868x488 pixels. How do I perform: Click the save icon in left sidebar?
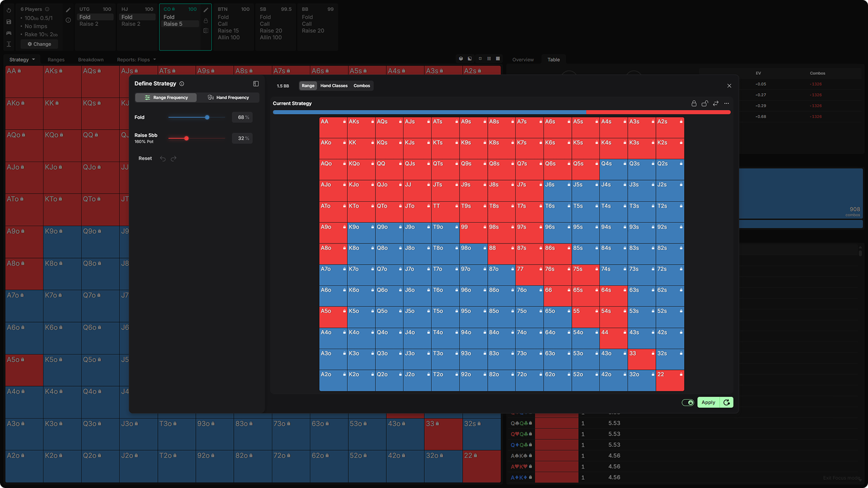pos(9,22)
